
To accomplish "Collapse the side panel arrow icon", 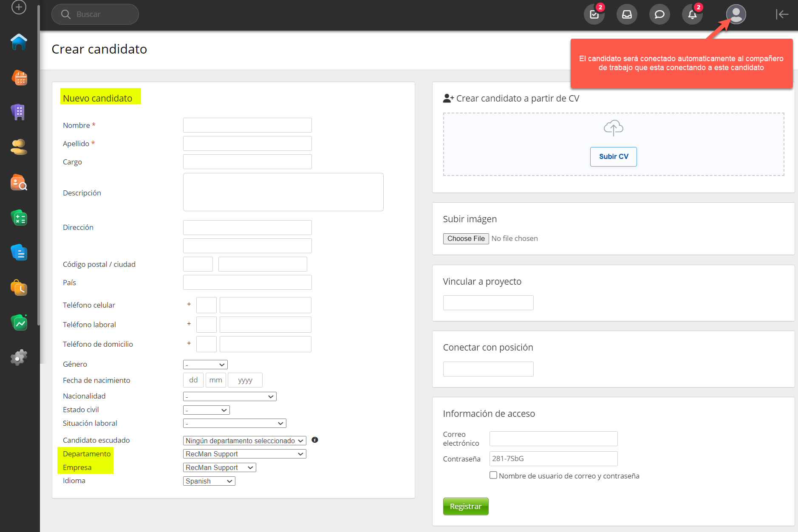I will tap(781, 14).
